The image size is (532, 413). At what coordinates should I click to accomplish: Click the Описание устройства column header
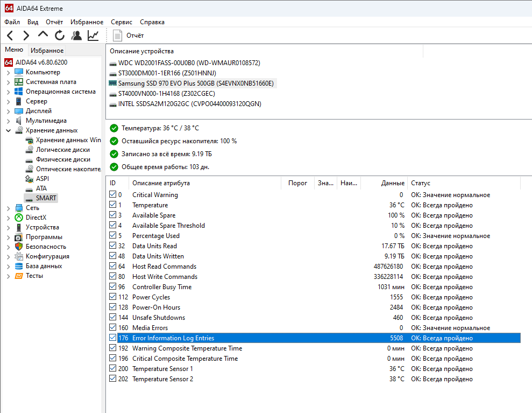[x=265, y=51]
